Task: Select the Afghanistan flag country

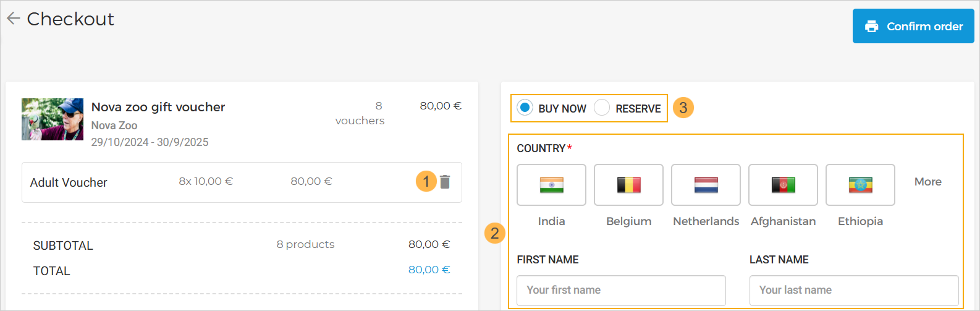Action: [x=783, y=185]
